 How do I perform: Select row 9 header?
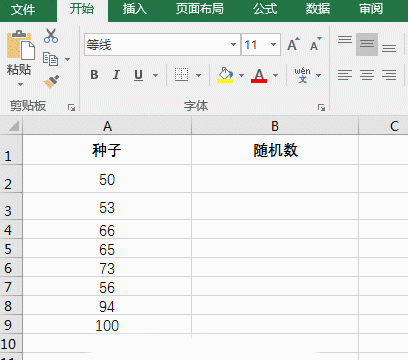[x=11, y=324]
